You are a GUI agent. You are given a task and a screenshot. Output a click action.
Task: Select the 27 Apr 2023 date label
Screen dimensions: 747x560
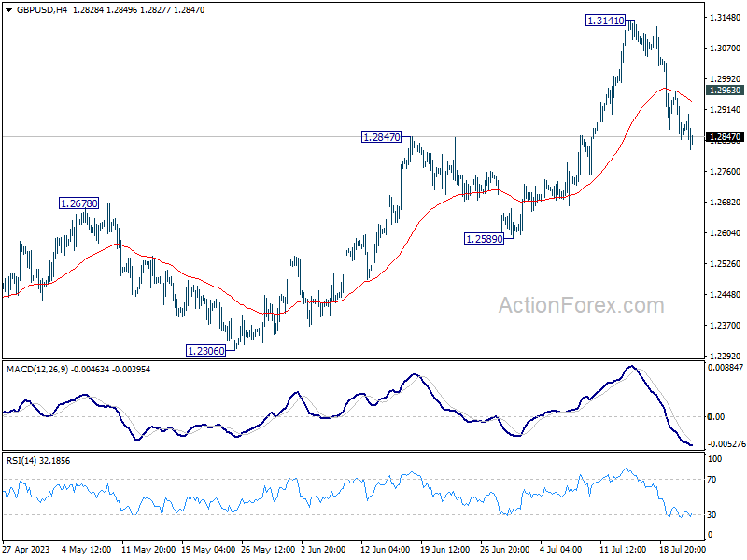(25, 550)
